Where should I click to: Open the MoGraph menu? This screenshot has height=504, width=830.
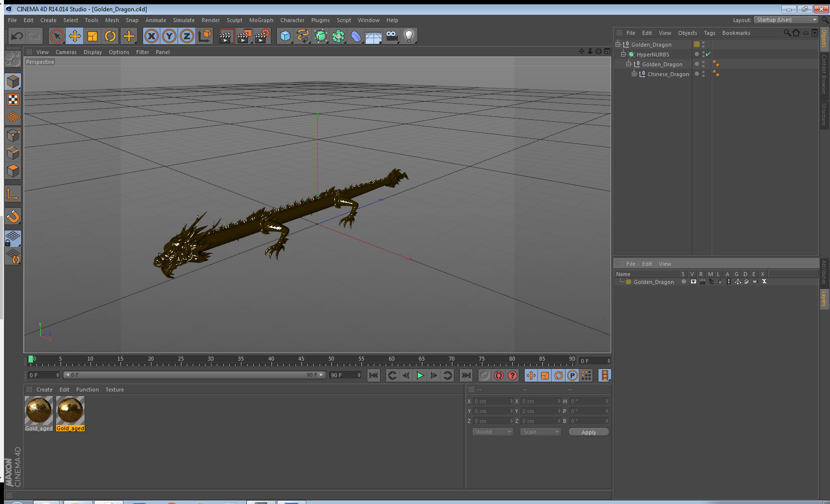261,20
